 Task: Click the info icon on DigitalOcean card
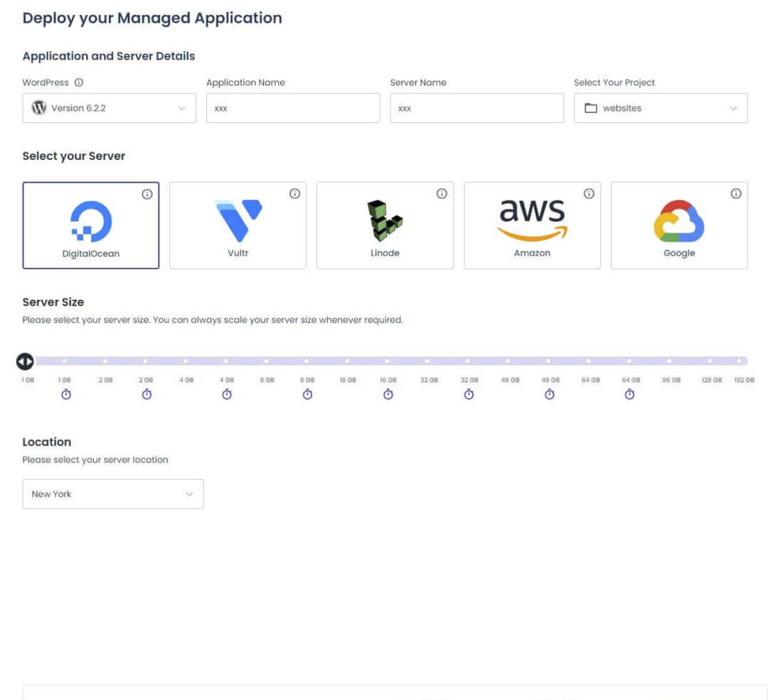click(147, 194)
